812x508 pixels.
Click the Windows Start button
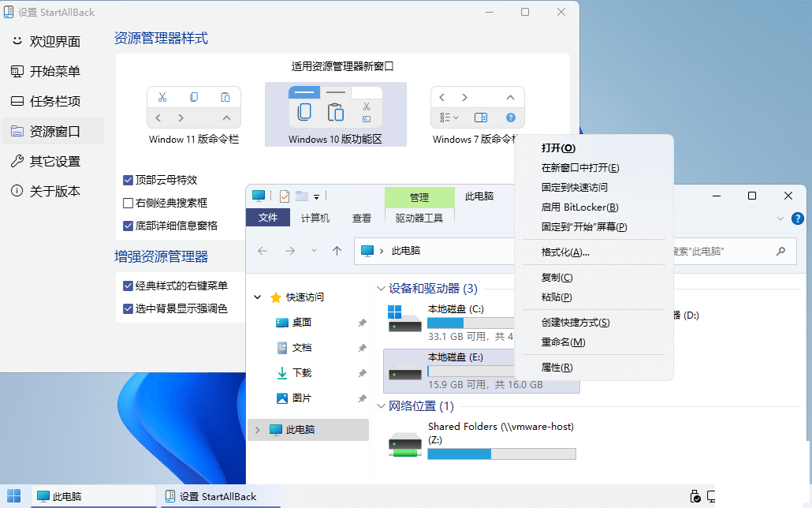(14, 496)
